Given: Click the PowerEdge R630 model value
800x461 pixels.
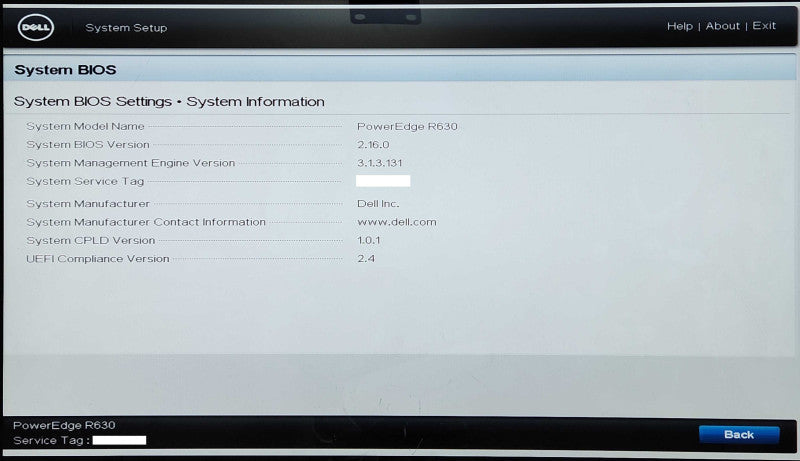Looking at the screenshot, I should coord(407,126).
